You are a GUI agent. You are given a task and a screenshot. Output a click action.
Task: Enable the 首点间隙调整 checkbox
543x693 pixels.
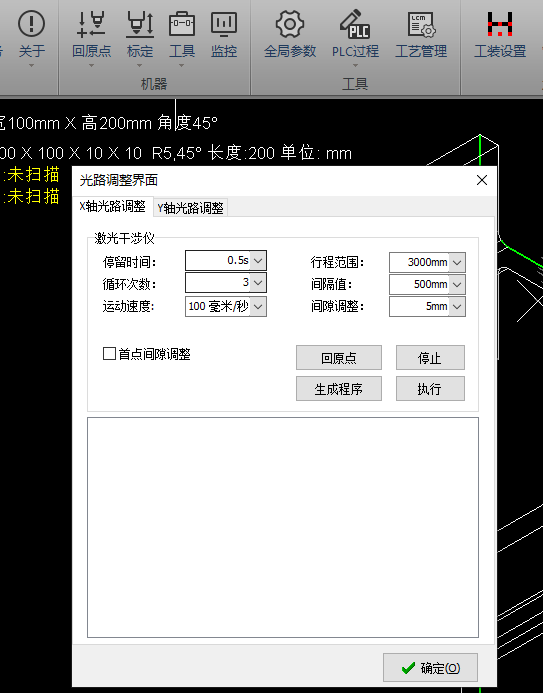pyautogui.click(x=109, y=354)
